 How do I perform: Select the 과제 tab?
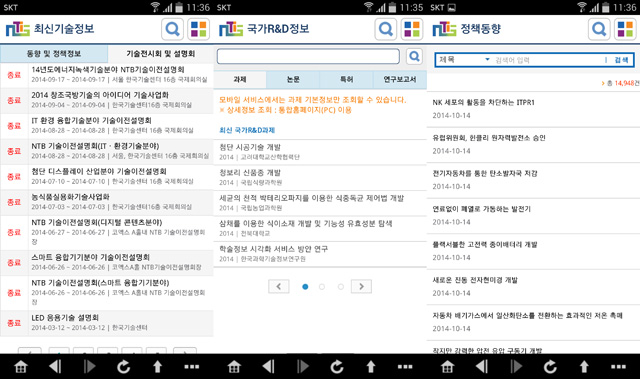tap(240, 79)
